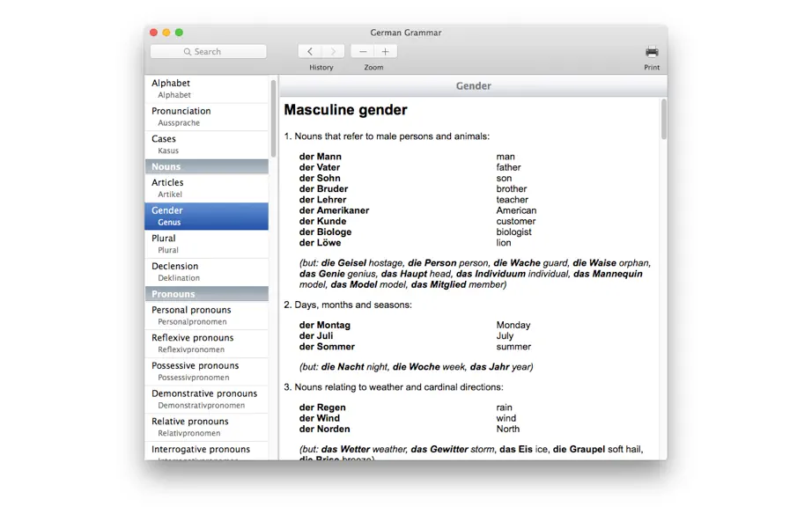The image size is (812, 507).
Task: Click the translation 'Monday'
Action: point(513,325)
